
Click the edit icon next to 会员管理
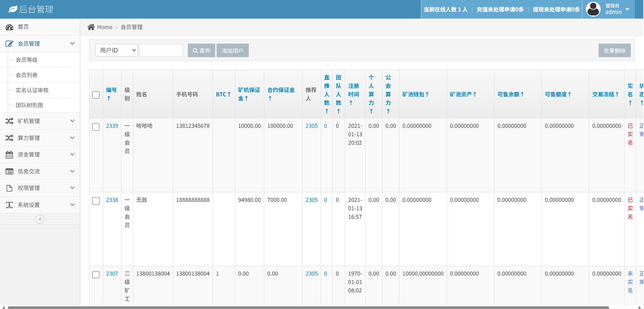9,44
